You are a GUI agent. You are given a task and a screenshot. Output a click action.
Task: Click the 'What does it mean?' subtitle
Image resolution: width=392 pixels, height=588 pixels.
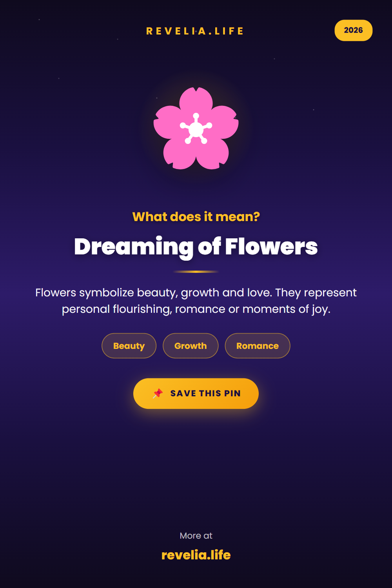pos(196,217)
